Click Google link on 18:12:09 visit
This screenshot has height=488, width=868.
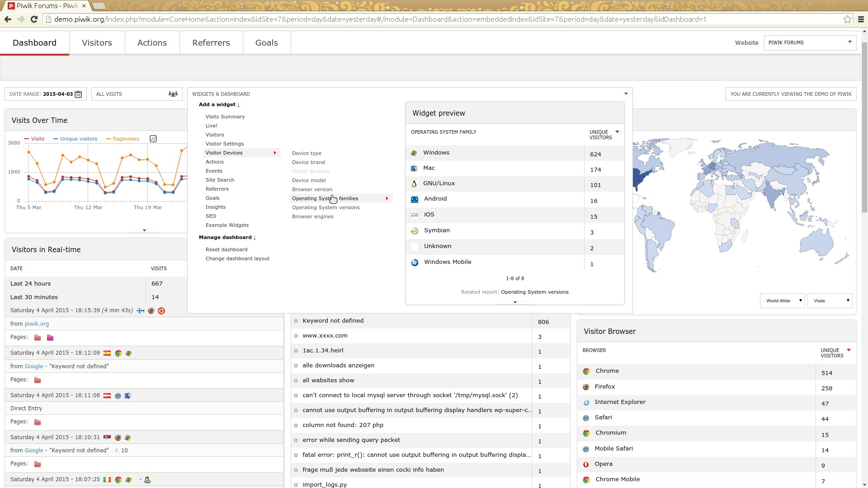pyautogui.click(x=34, y=366)
